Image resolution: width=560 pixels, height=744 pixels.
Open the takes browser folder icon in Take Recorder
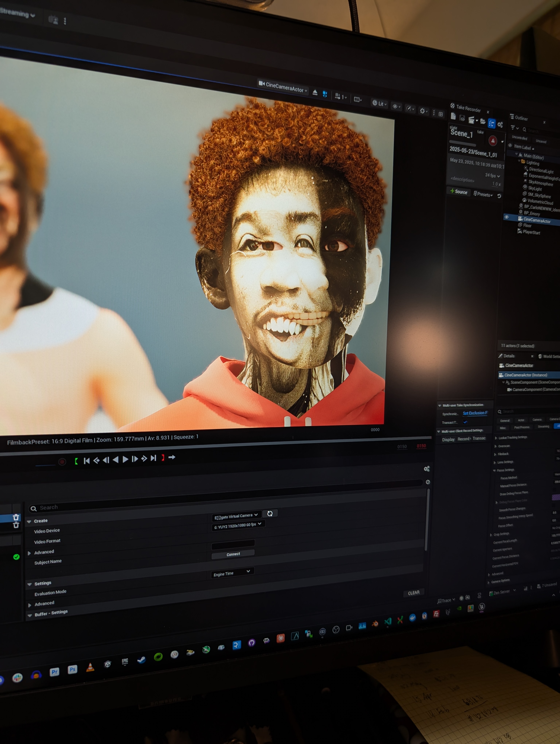click(x=483, y=121)
